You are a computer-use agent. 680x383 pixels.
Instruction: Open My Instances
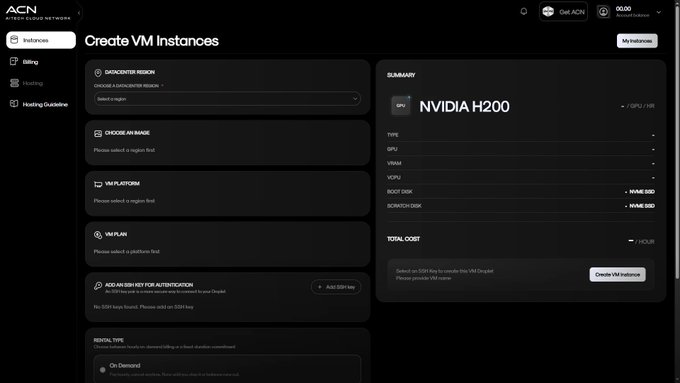click(x=637, y=41)
